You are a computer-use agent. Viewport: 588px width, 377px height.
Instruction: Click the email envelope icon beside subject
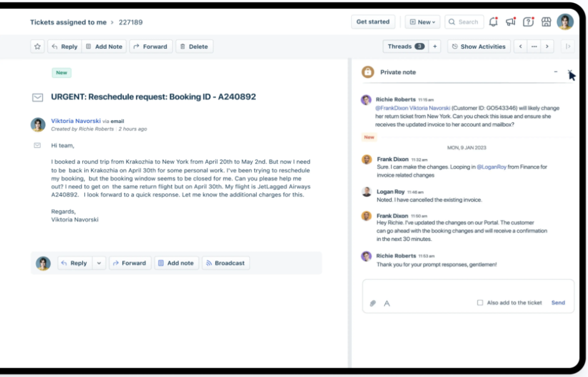click(37, 98)
